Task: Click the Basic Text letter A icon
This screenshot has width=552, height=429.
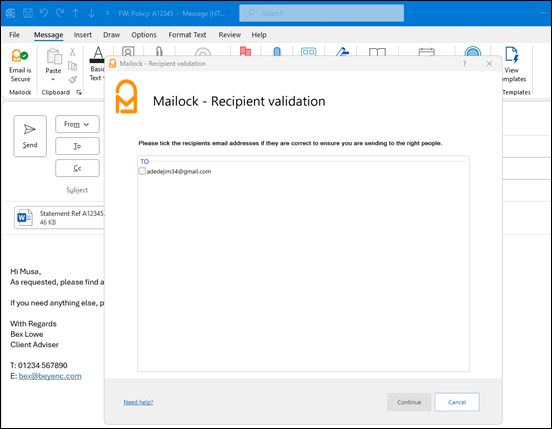Action: [98, 55]
